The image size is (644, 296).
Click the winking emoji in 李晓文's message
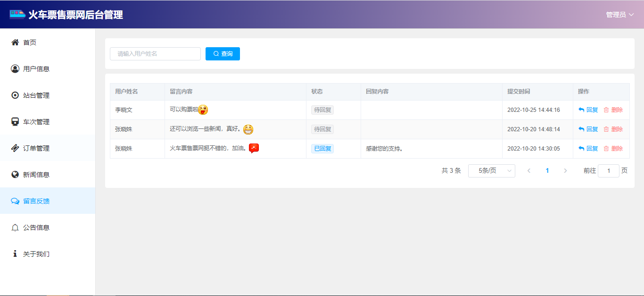pos(203,110)
